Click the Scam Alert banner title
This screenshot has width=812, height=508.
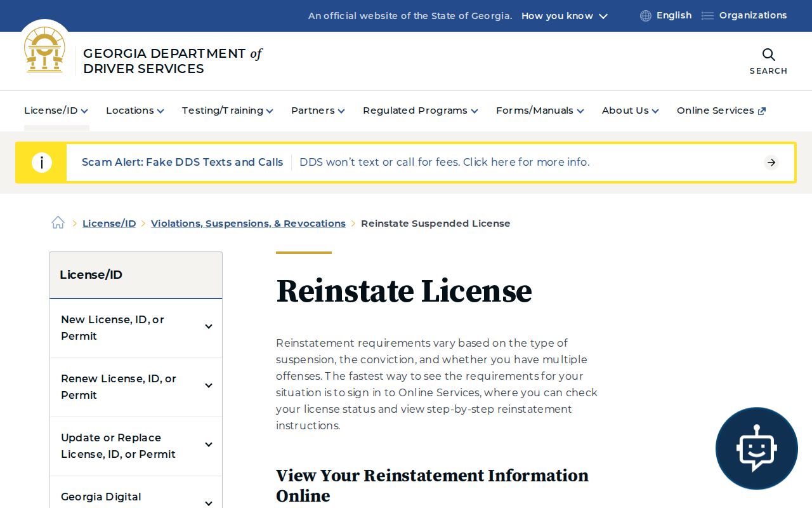tap(183, 163)
